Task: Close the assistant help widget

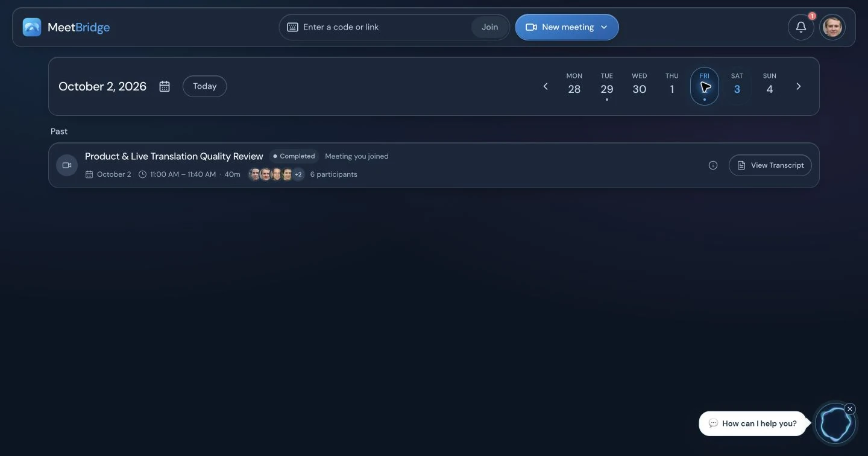Action: (850, 409)
